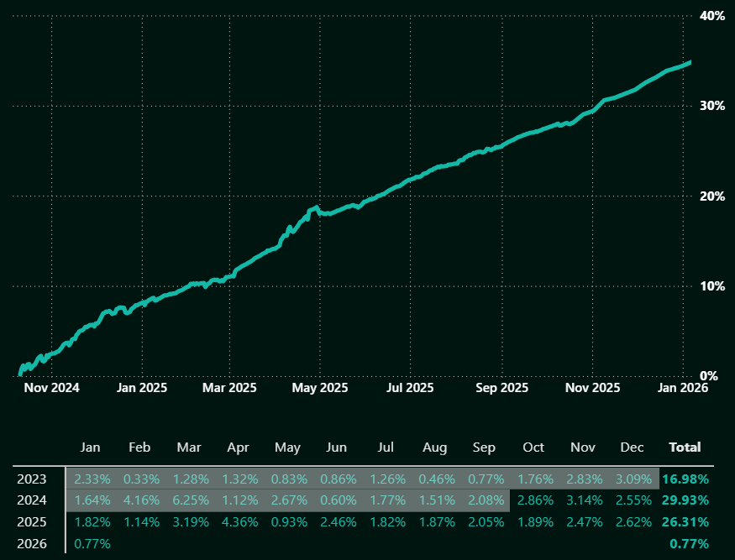
Task: Click the 4.36% April 2025 cell
Action: coord(239,522)
